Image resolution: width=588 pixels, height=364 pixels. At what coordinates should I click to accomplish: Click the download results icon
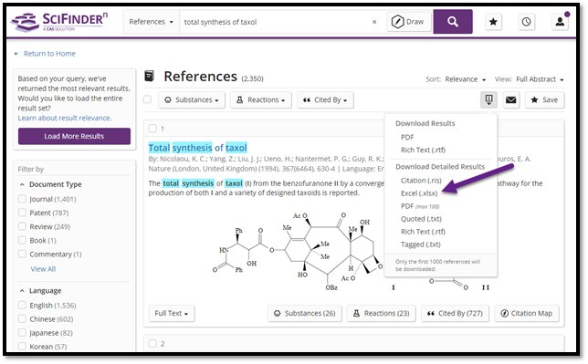[488, 99]
